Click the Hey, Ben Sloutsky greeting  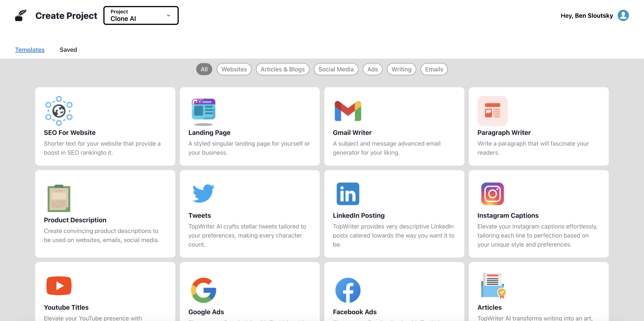point(587,15)
